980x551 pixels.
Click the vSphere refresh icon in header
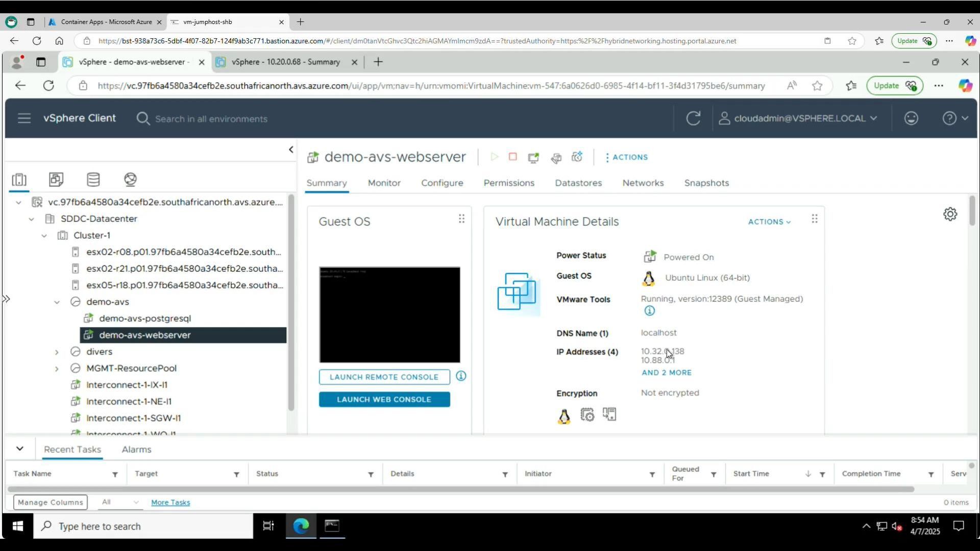[693, 118]
